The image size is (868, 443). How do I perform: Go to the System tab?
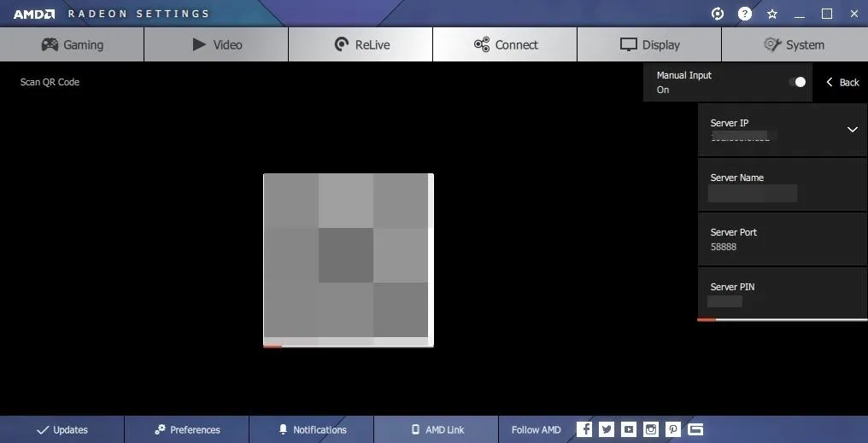pos(795,44)
